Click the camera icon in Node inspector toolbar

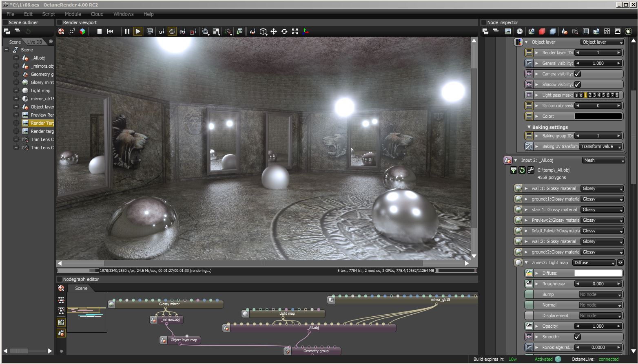point(575,31)
